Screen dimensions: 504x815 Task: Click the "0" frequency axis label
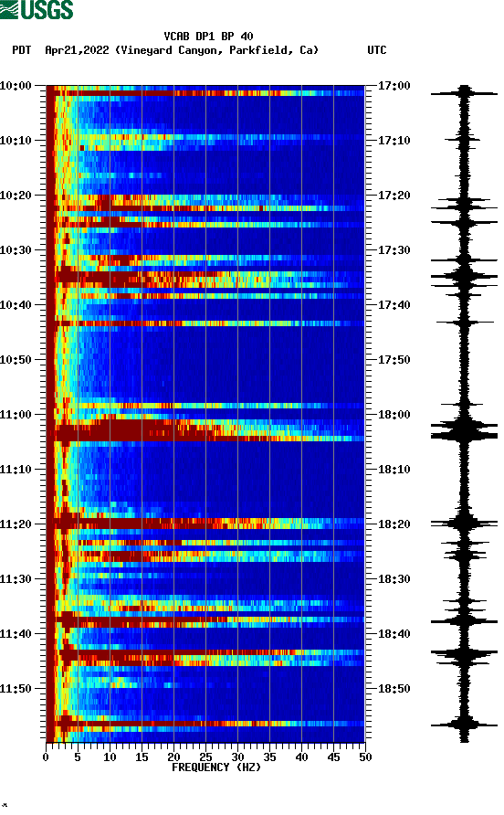pos(46,757)
